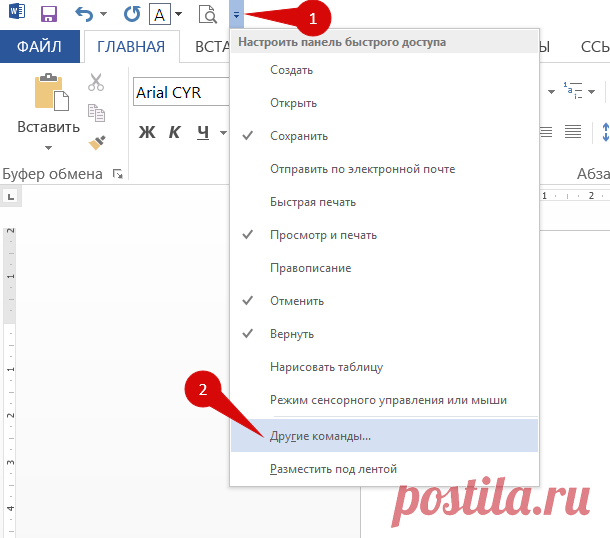Enable Быстрая печать option
The width and height of the screenshot is (610, 538).
coord(384,202)
